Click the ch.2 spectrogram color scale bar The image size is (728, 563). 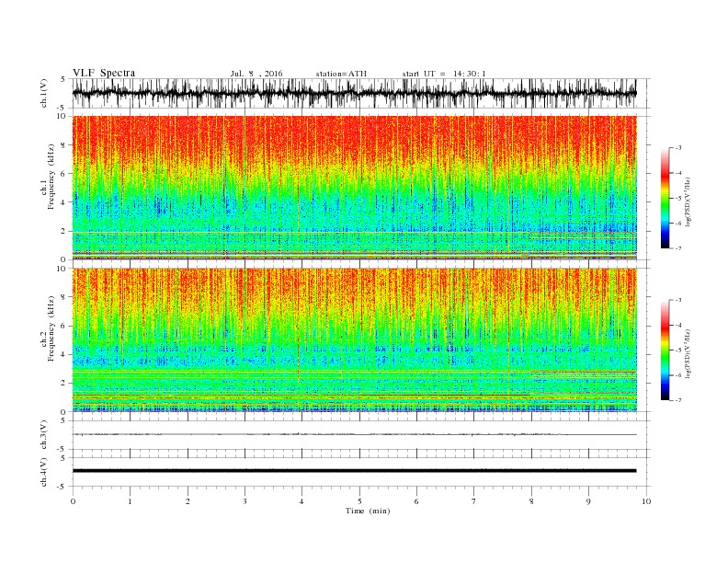665,350
